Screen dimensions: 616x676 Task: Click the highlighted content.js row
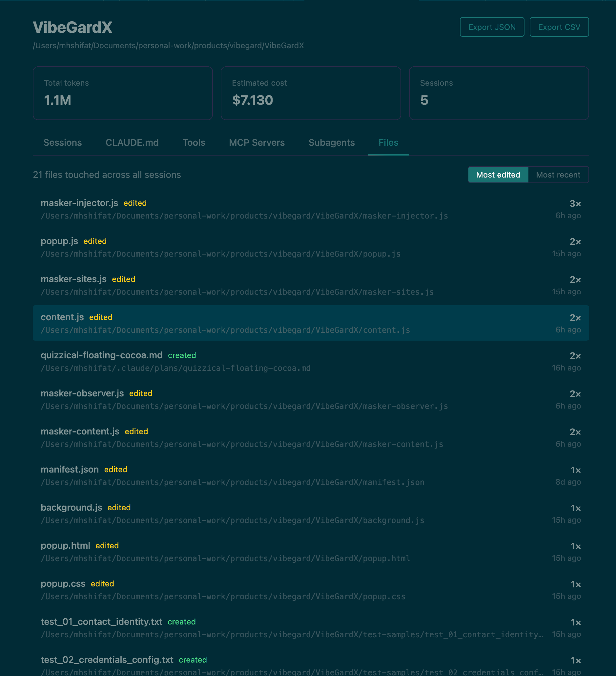[x=310, y=323]
